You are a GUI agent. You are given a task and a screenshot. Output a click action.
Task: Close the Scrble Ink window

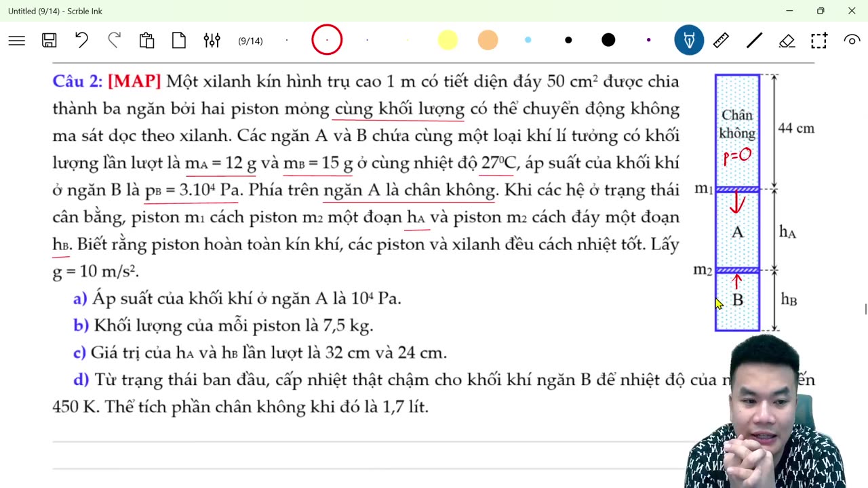tap(852, 11)
